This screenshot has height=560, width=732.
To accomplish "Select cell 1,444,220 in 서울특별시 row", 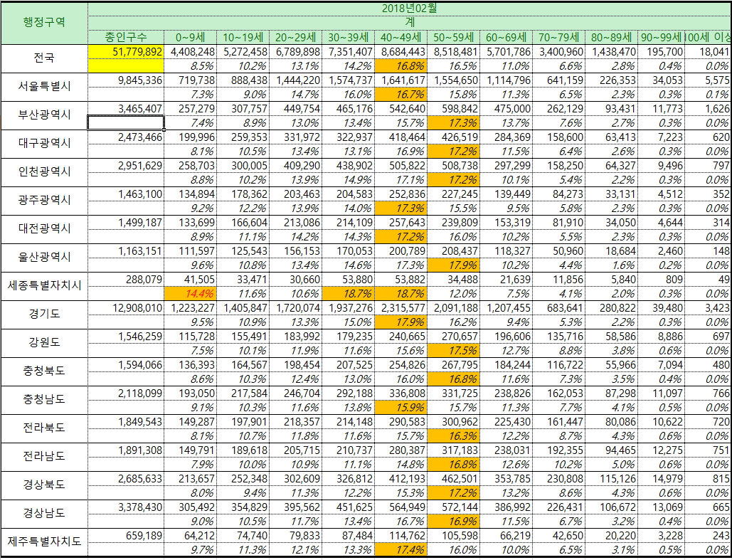I will pyautogui.click(x=295, y=80).
